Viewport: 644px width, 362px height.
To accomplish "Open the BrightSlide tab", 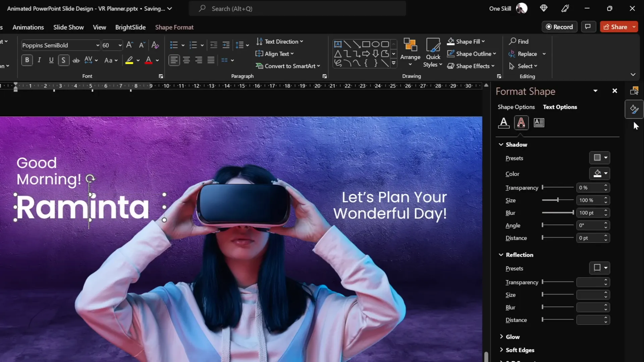I will (130, 27).
